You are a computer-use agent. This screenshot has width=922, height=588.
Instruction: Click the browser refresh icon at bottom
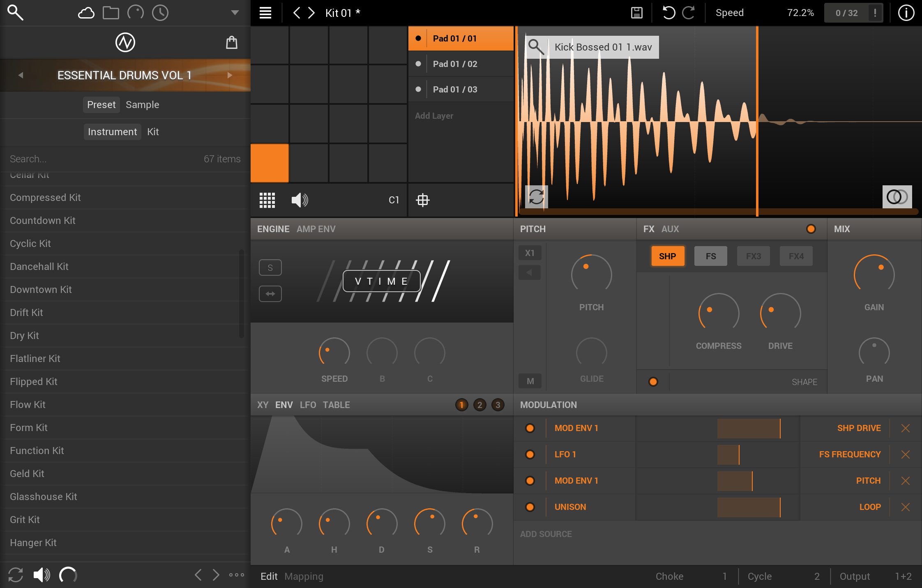pyautogui.click(x=16, y=575)
